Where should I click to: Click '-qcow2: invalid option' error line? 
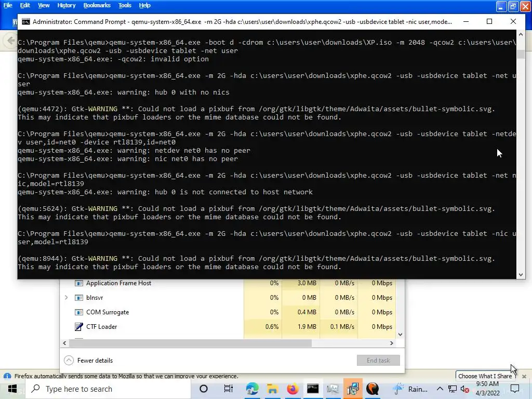[x=113, y=59]
